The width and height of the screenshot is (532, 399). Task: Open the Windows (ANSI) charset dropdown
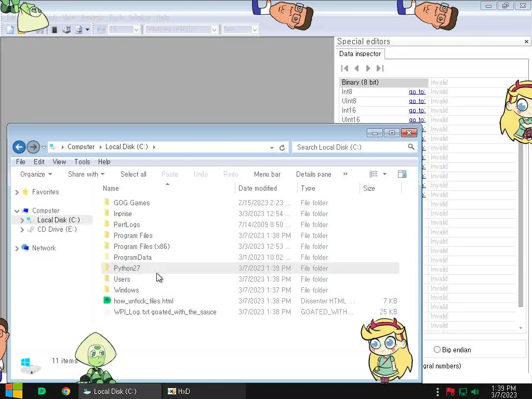tap(214, 30)
